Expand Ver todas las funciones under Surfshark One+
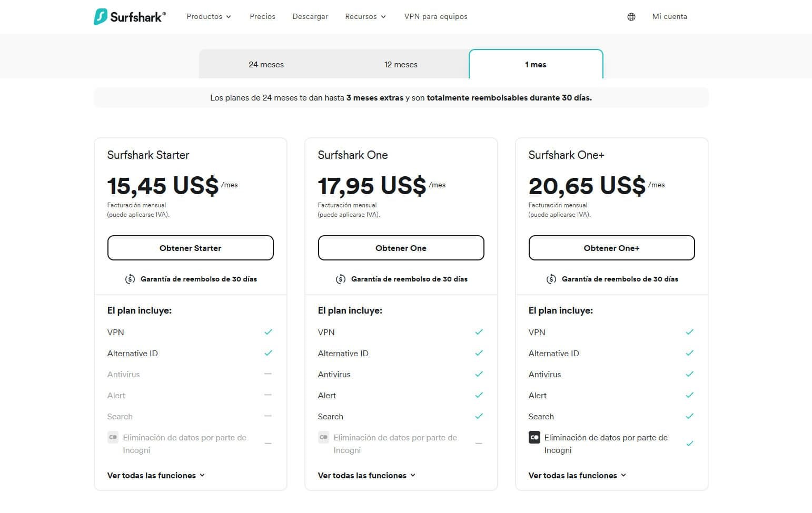 pos(577,475)
